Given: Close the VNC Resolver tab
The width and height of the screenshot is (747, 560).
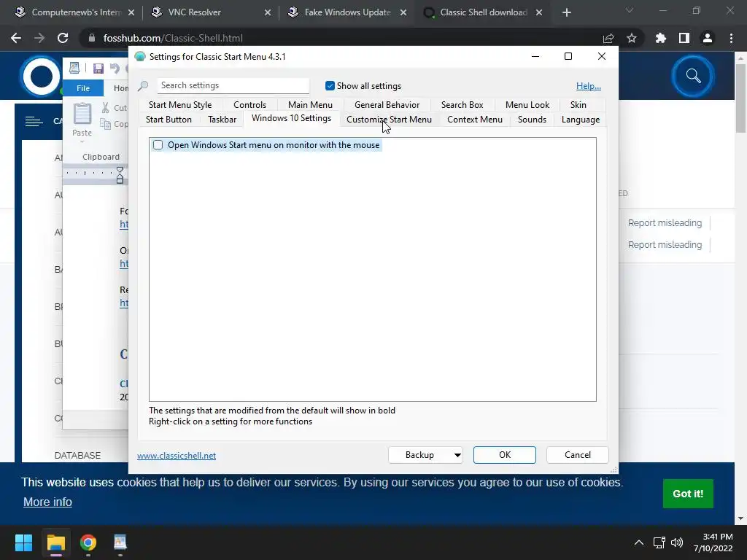Looking at the screenshot, I should pos(268,13).
